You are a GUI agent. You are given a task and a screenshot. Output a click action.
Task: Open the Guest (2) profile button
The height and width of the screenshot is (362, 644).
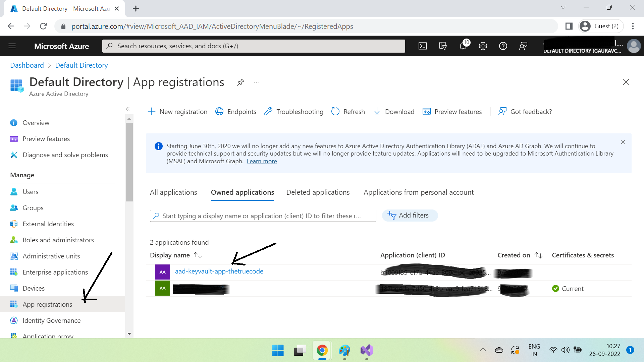[601, 26]
